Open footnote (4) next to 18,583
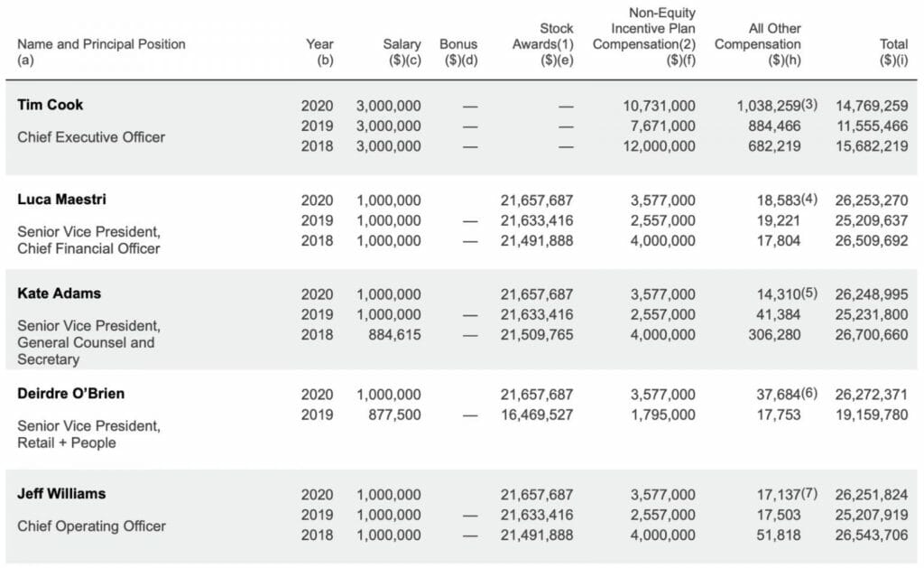This screenshot has width=924, height=568. (809, 200)
